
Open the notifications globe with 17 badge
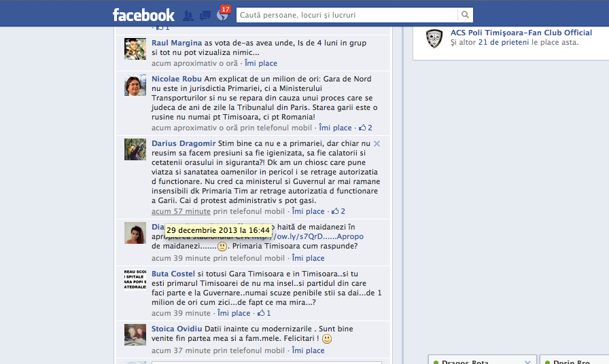pos(222,15)
